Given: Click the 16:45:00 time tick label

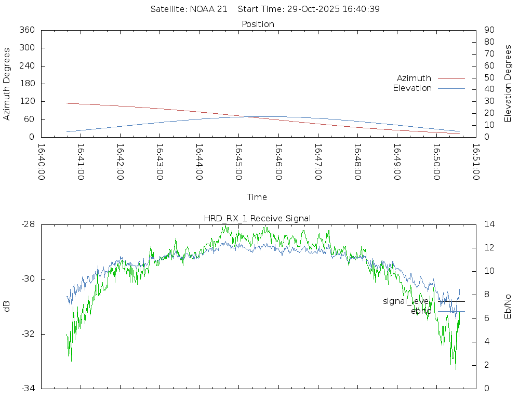Looking at the screenshot, I should [x=238, y=162].
